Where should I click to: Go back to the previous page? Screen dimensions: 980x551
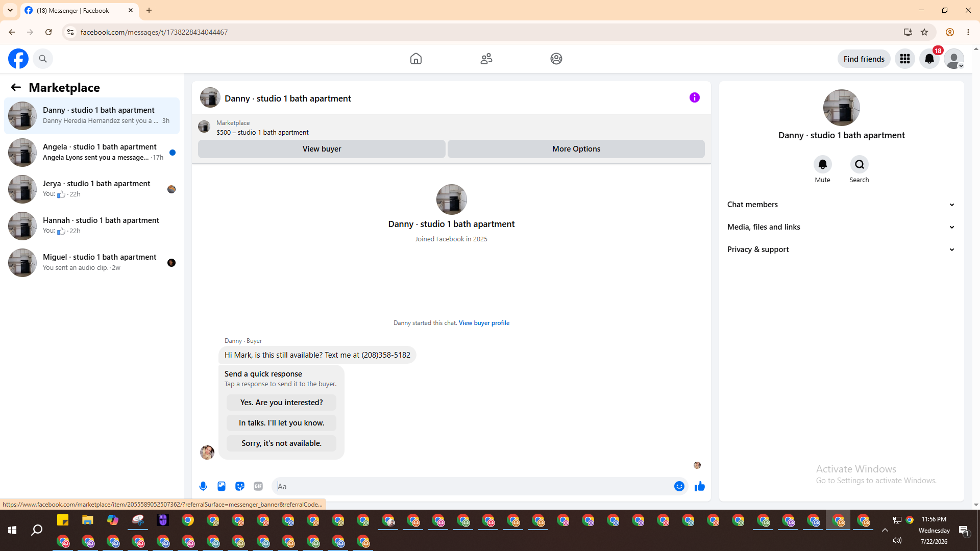click(12, 32)
